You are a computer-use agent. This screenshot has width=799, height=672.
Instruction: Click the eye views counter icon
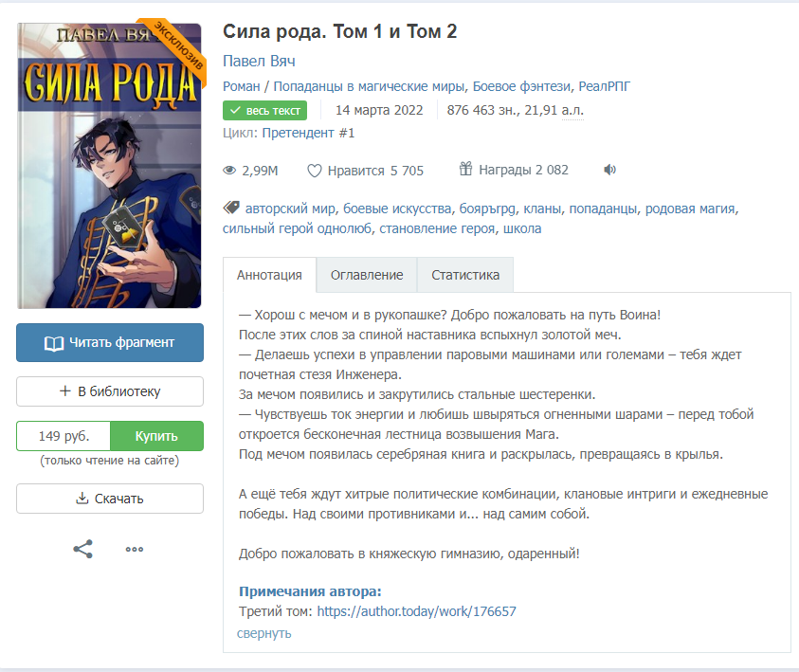click(229, 171)
